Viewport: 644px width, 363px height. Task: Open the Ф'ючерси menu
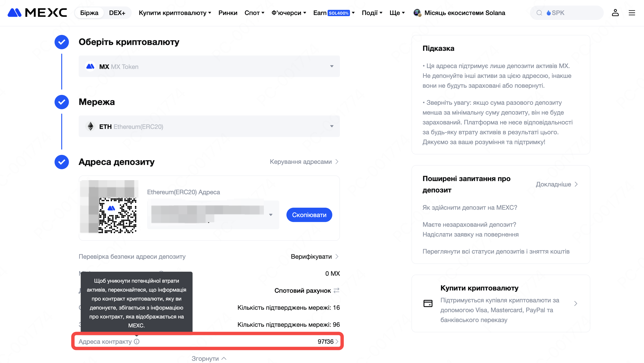pos(289,13)
